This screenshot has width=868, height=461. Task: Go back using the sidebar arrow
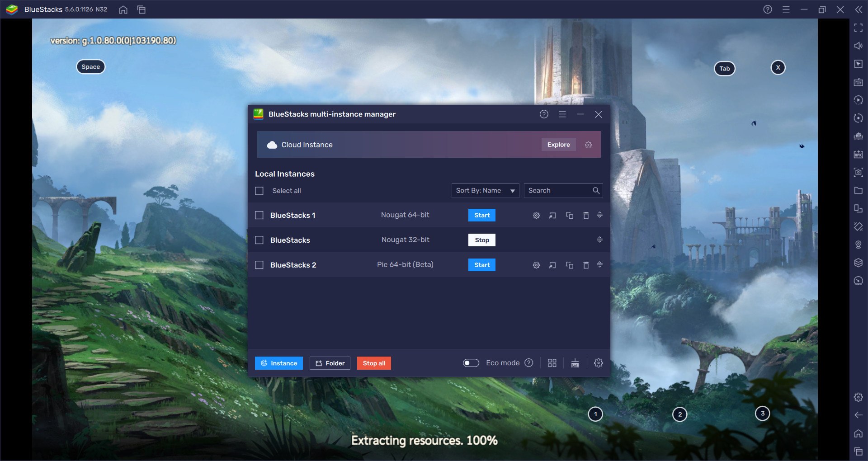tap(858, 415)
